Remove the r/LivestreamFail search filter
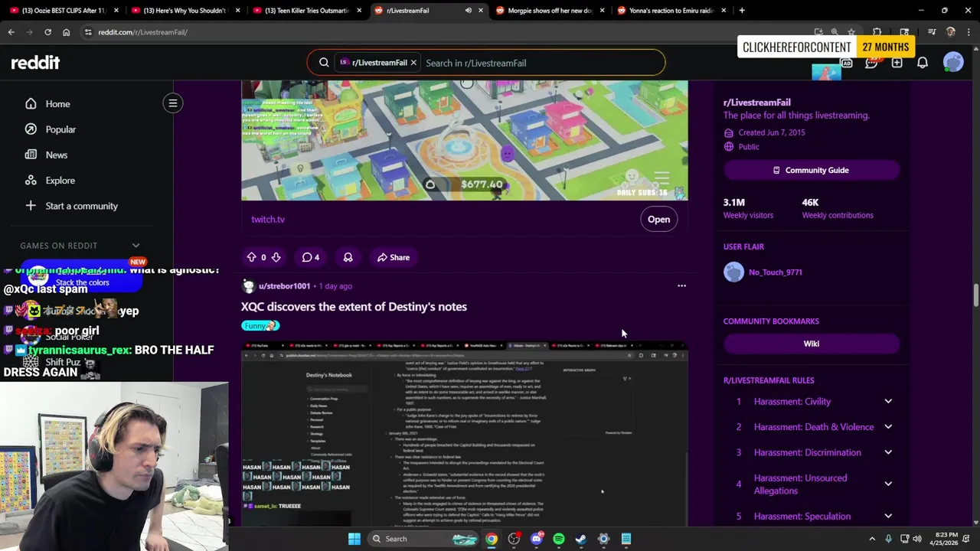This screenshot has width=980, height=551. tap(413, 63)
